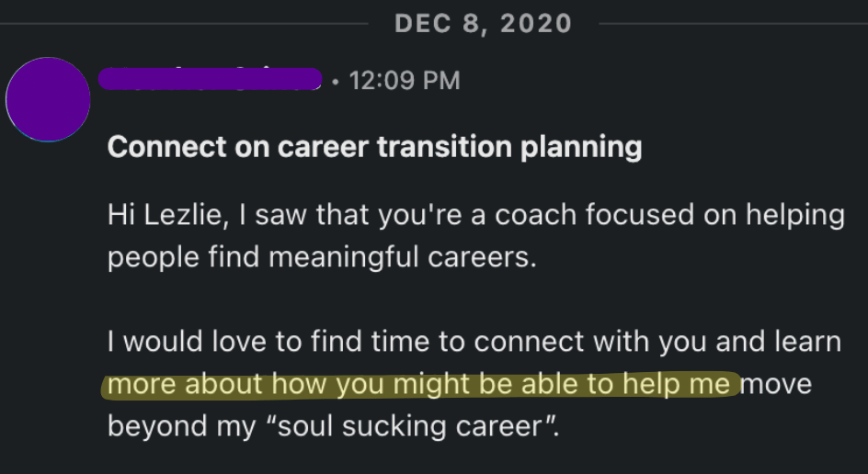The width and height of the screenshot is (868, 474).
Task: Click the dot separator before 12:09 PM
Action: tap(337, 82)
